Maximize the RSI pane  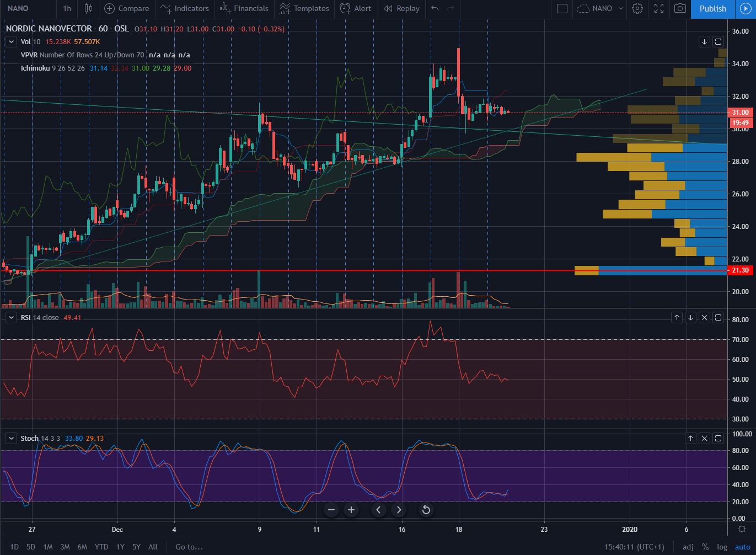click(x=718, y=317)
